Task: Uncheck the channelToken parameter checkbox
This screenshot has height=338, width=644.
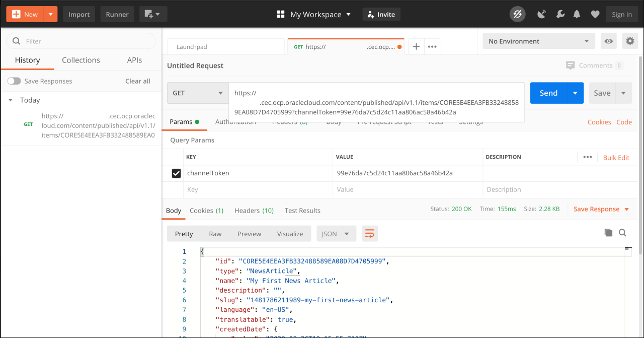Action: [176, 173]
